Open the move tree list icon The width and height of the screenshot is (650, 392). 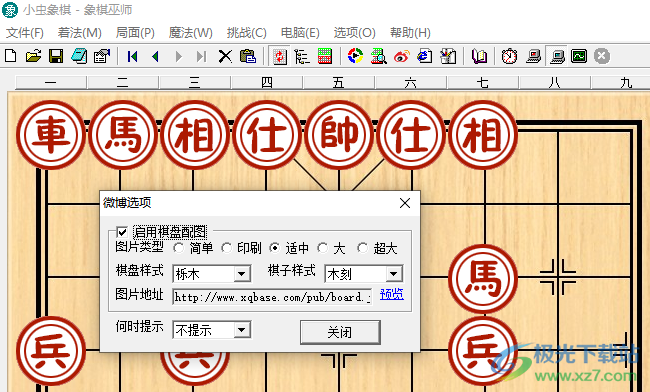302,56
